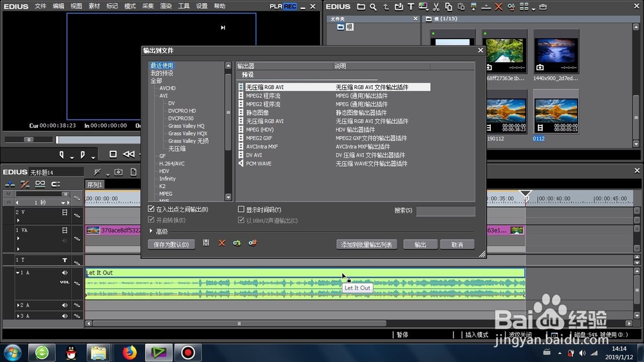
Task: Click the copy icon in bin toolbar
Action: [x=448, y=6]
